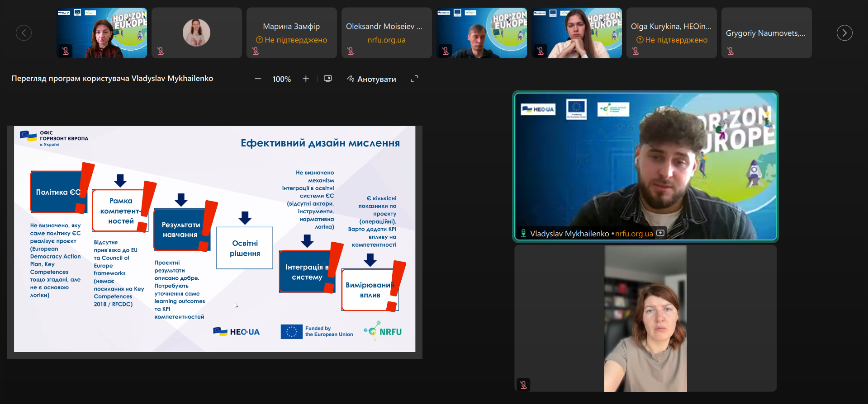Click the muted mic icon on Grygoriy Naumovets tile
The width and height of the screenshot is (868, 404).
[730, 51]
